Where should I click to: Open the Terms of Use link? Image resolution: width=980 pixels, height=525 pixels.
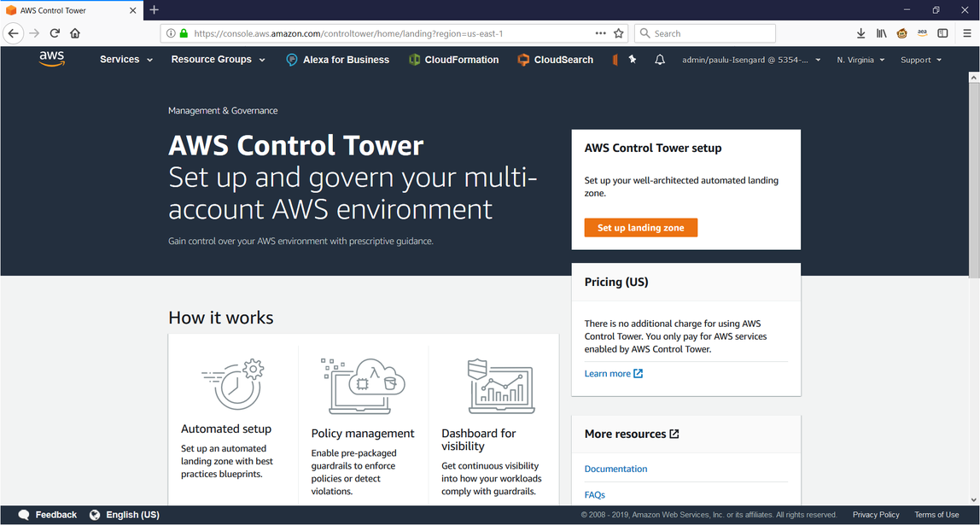936,515
